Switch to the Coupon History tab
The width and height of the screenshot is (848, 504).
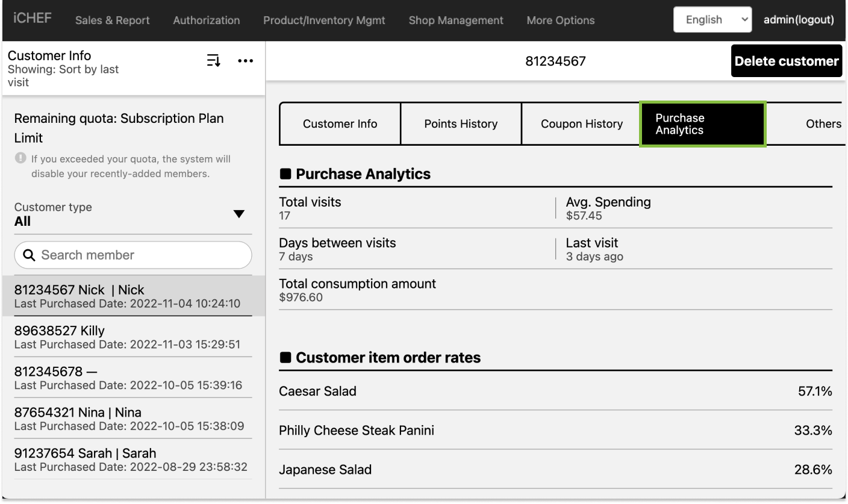(x=581, y=124)
